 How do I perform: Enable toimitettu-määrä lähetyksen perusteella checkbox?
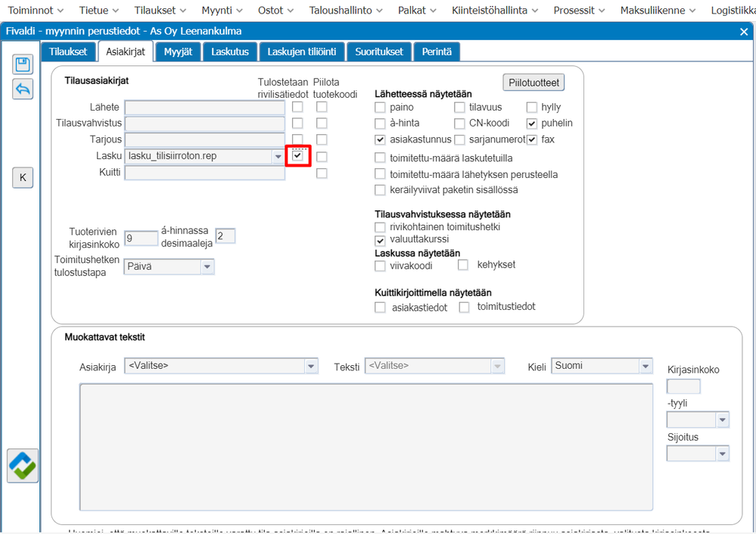pos(380,174)
